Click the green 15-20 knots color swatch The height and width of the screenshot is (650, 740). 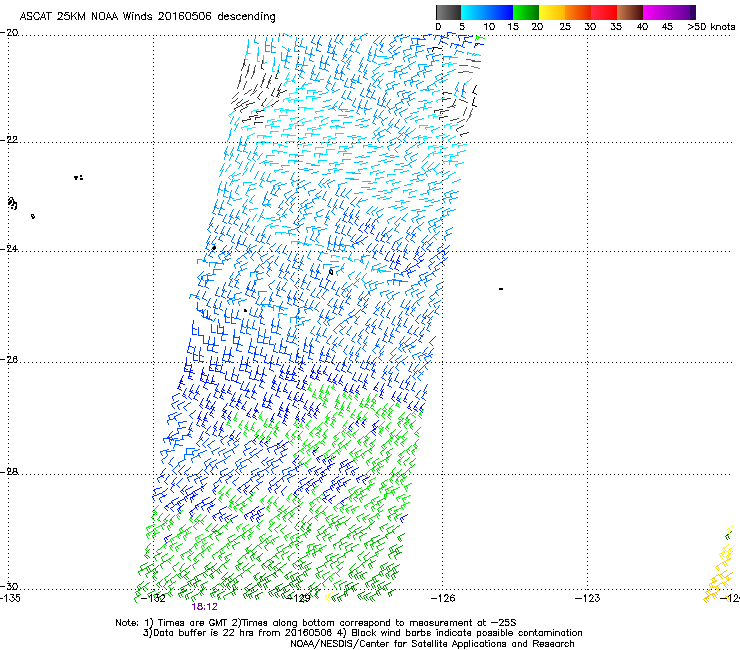[x=526, y=12]
